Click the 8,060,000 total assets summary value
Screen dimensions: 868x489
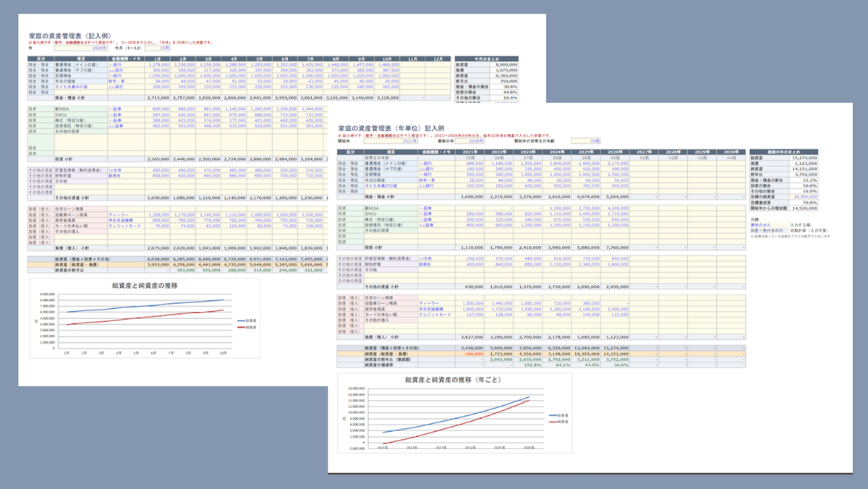coord(504,64)
